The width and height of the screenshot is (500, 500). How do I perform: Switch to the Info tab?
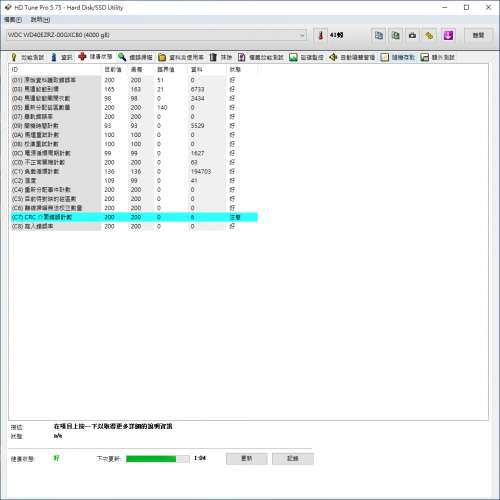[x=62, y=57]
